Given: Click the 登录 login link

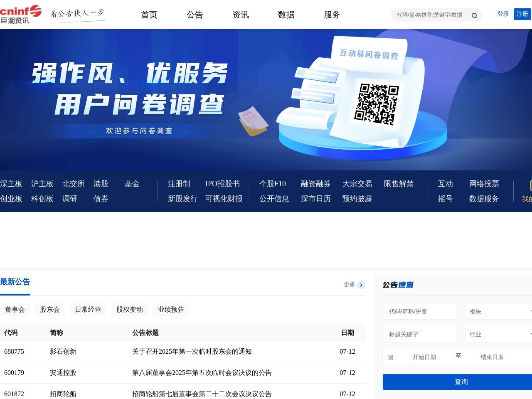Looking at the screenshot, I should coord(502,14).
